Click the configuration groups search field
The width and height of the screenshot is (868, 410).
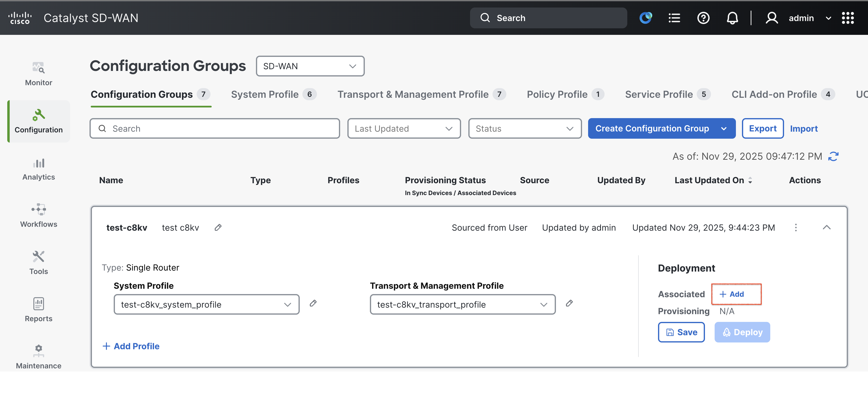[x=214, y=129]
